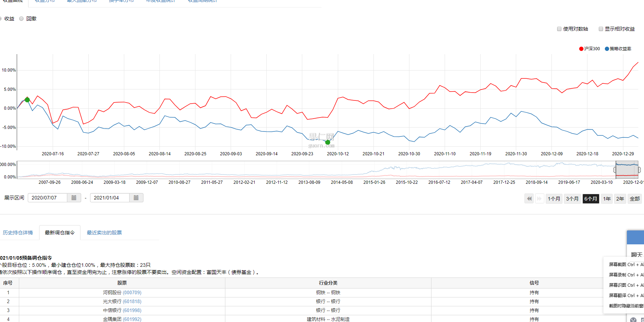This screenshot has height=322, width=644.
Task: Select the 回撤 radio option
Action: (x=21, y=19)
